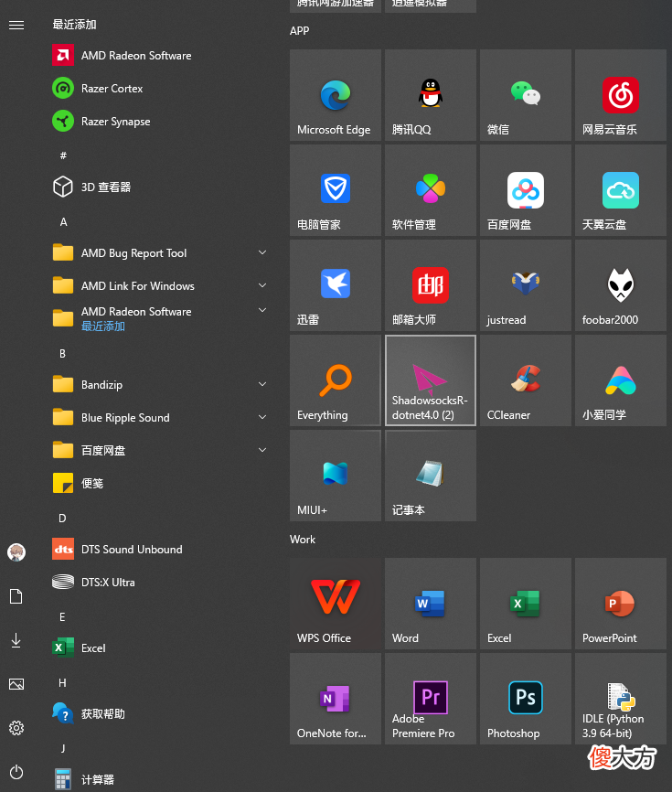The width and height of the screenshot is (672, 792).
Task: Open the 小爱同学 tile
Action: click(621, 380)
